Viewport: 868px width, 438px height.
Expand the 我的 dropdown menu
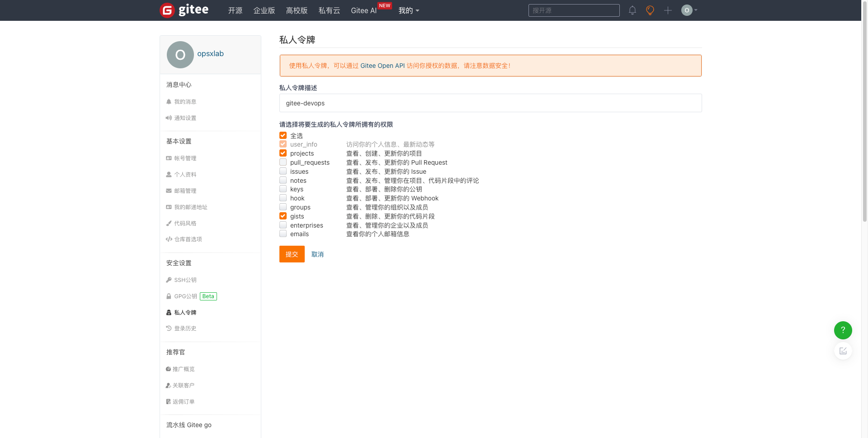[409, 10]
